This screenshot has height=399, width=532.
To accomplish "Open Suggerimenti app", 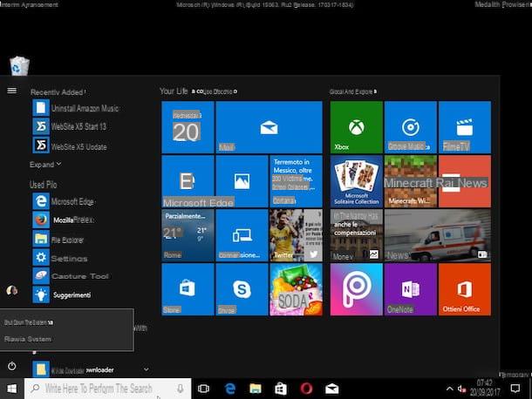I will (62, 294).
